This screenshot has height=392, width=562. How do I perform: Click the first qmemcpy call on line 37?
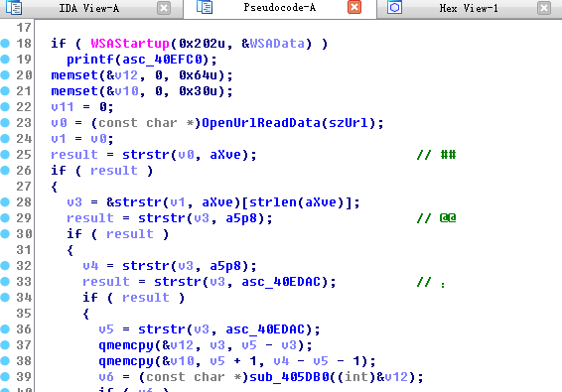click(x=126, y=345)
